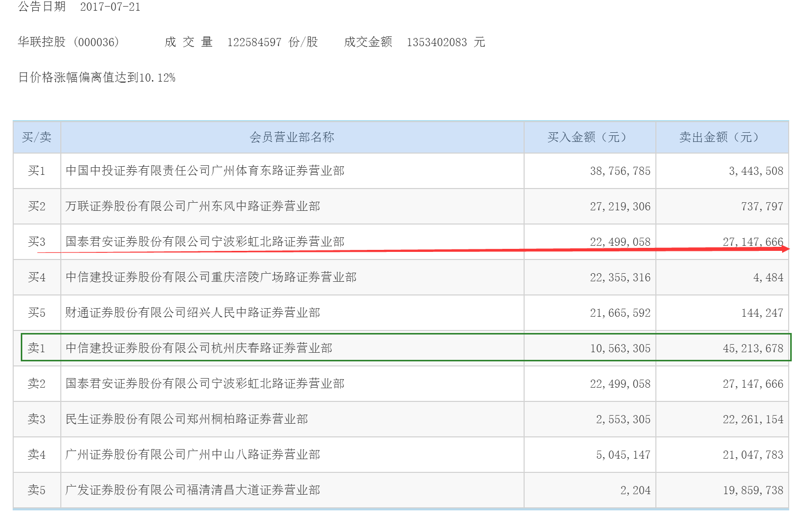Click buy amount 10,563,305
Screen dimensions: 812x520
tap(620, 349)
